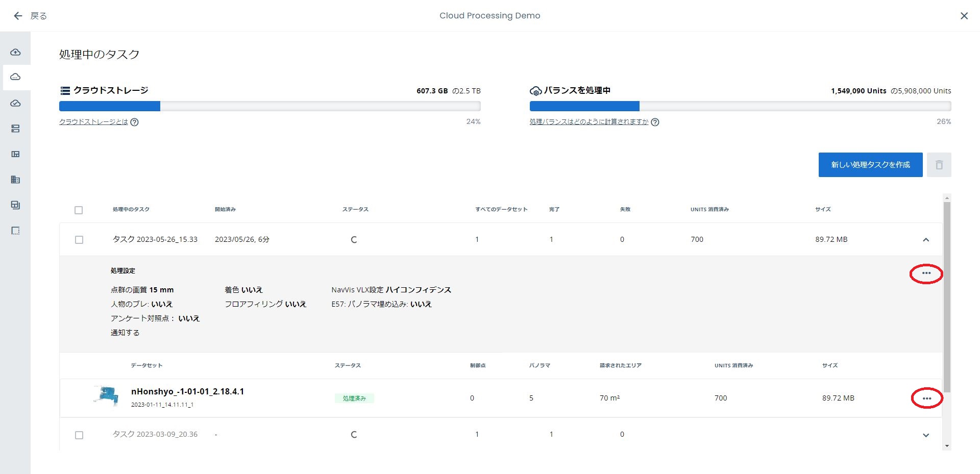Click the processing balance cloud gear icon
Image resolution: width=980 pixels, height=474 pixels.
535,91
